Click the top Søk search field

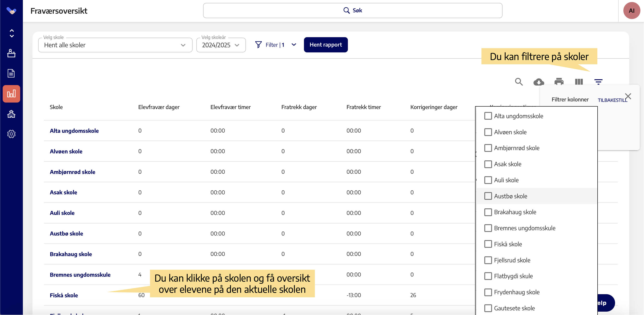click(x=352, y=11)
